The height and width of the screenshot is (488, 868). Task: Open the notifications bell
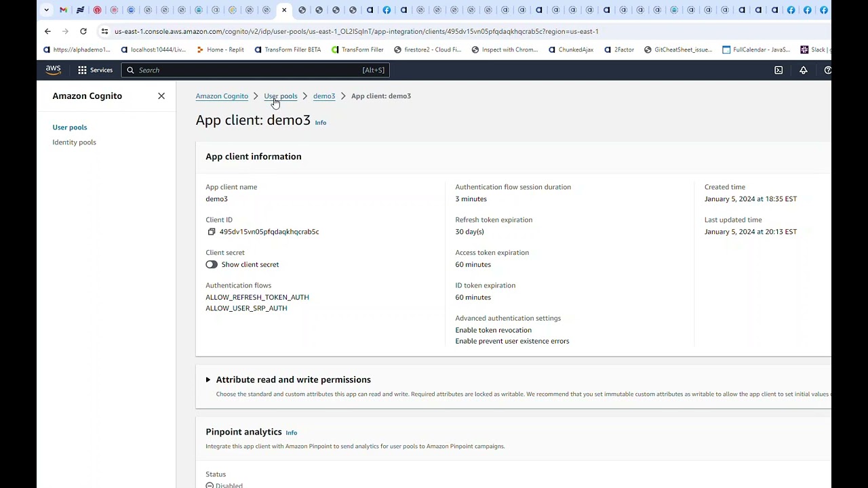pos(803,70)
